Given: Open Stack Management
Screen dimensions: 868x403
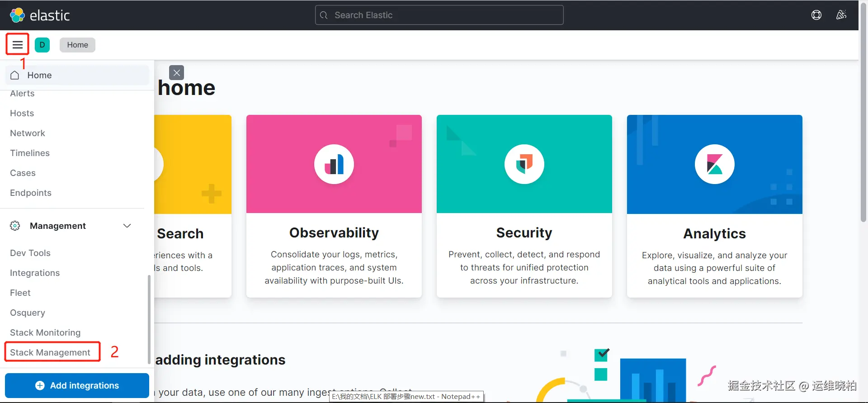Looking at the screenshot, I should tap(50, 352).
